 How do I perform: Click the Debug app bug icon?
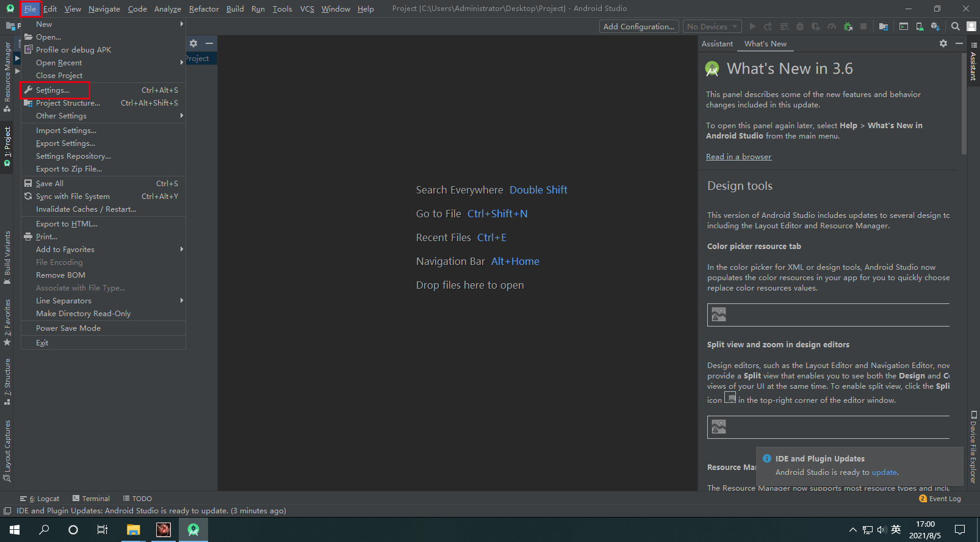800,26
